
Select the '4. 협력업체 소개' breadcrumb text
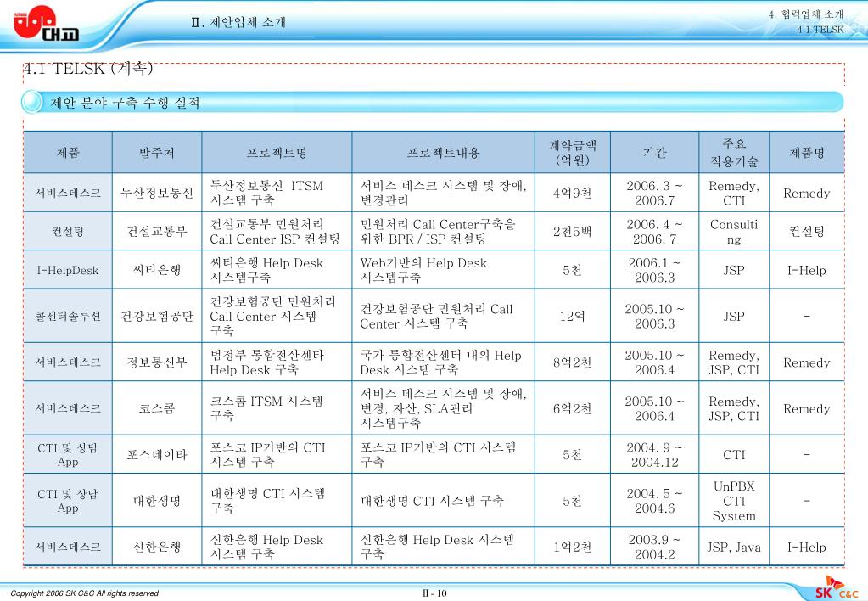805,14
